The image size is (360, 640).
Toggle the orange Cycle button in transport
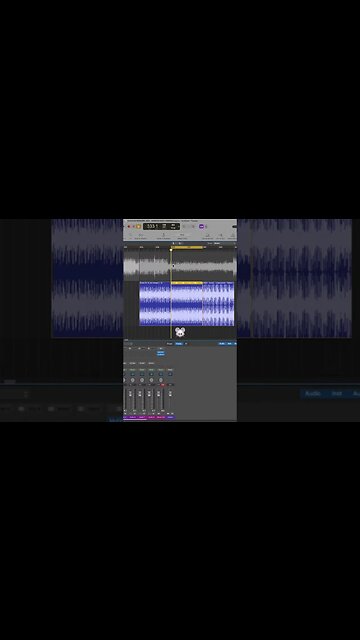(x=138, y=227)
